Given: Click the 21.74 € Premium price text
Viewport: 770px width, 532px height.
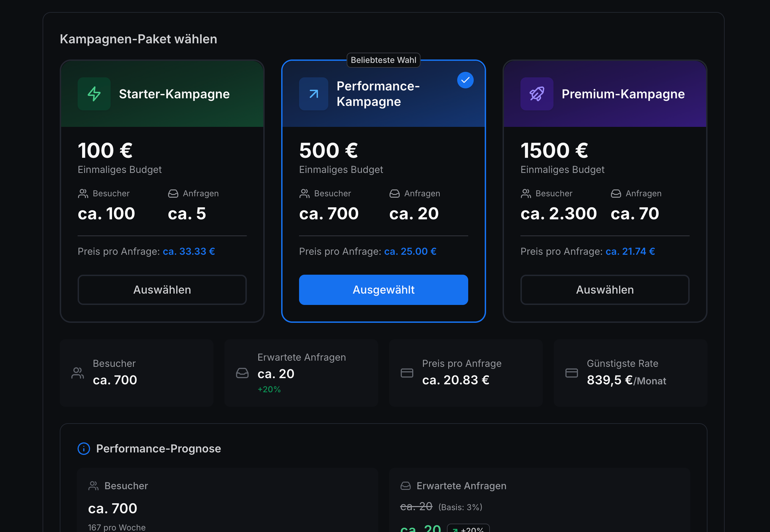Looking at the screenshot, I should pos(630,251).
